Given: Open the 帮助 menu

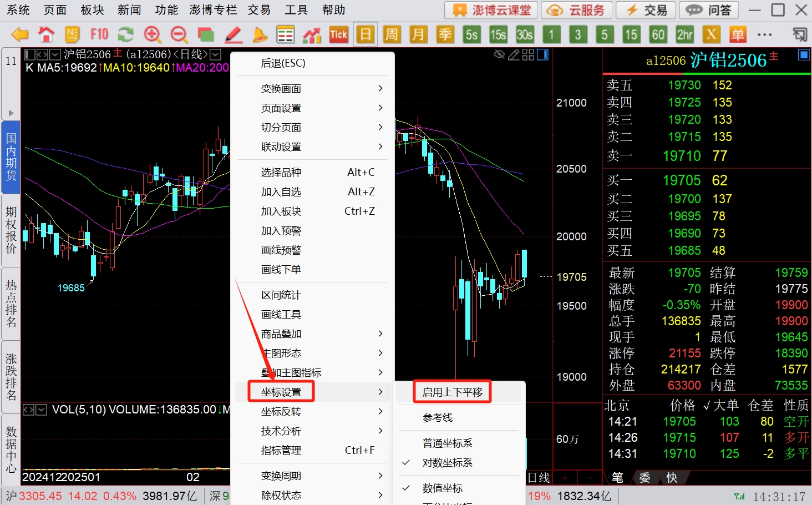Looking at the screenshot, I should point(333,10).
